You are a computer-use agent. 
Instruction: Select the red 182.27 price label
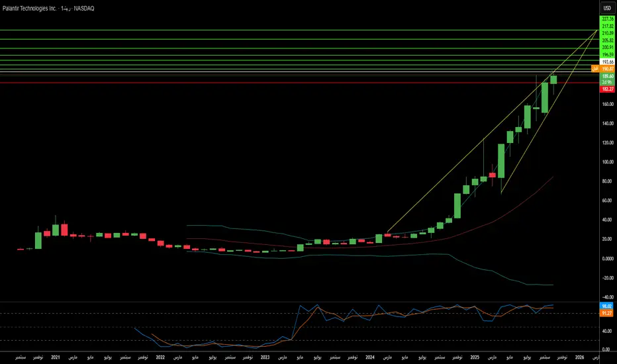pos(608,89)
